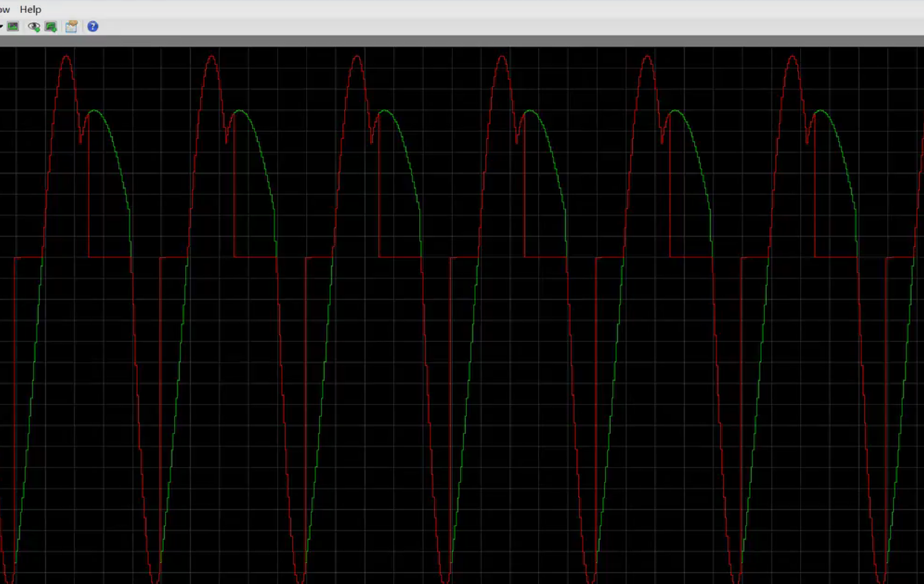Click the top of the fourth green hump
This screenshot has height=584, width=924.
pyautogui.click(x=530, y=111)
